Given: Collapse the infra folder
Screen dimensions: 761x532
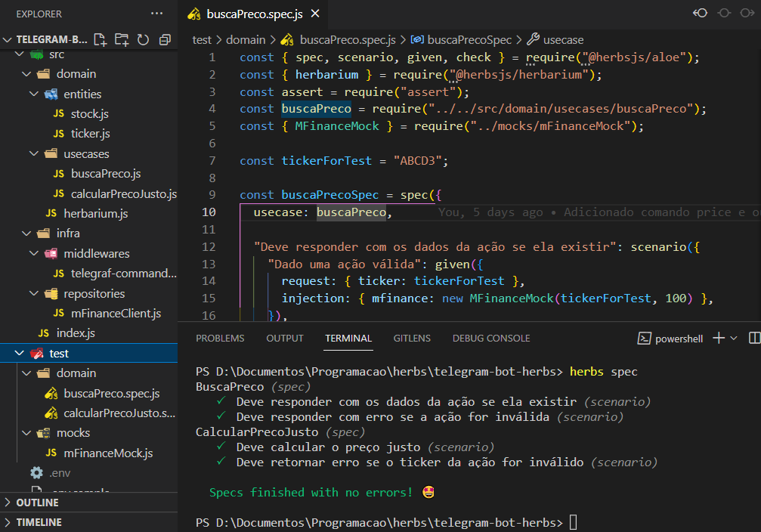Looking at the screenshot, I should point(26,234).
